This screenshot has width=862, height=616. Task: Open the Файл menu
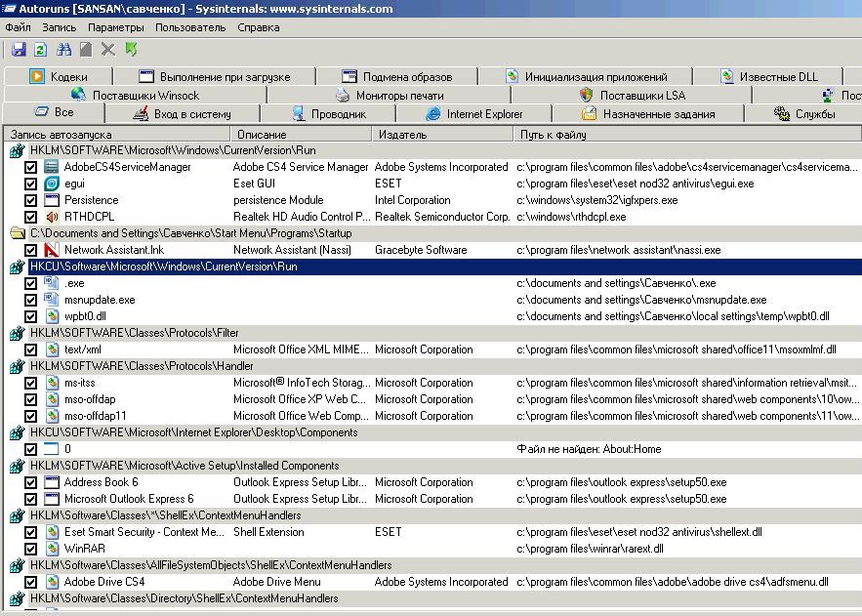[x=19, y=27]
